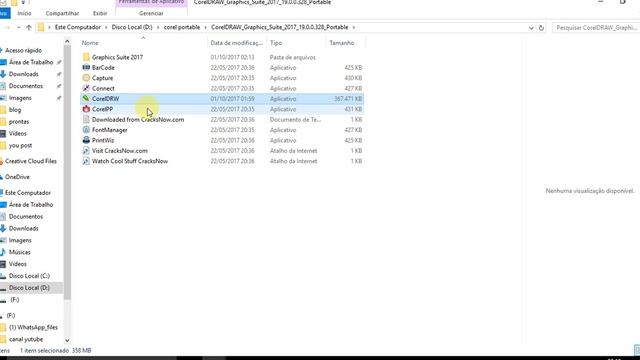The height and width of the screenshot is (360, 640).
Task: Click the Visit CracksNow.com shortcut icon
Action: (x=86, y=151)
